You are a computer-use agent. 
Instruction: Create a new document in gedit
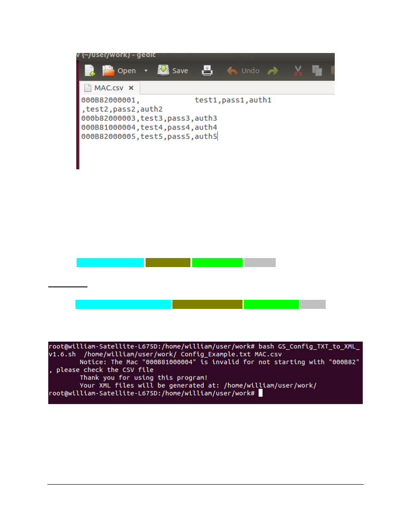point(90,71)
